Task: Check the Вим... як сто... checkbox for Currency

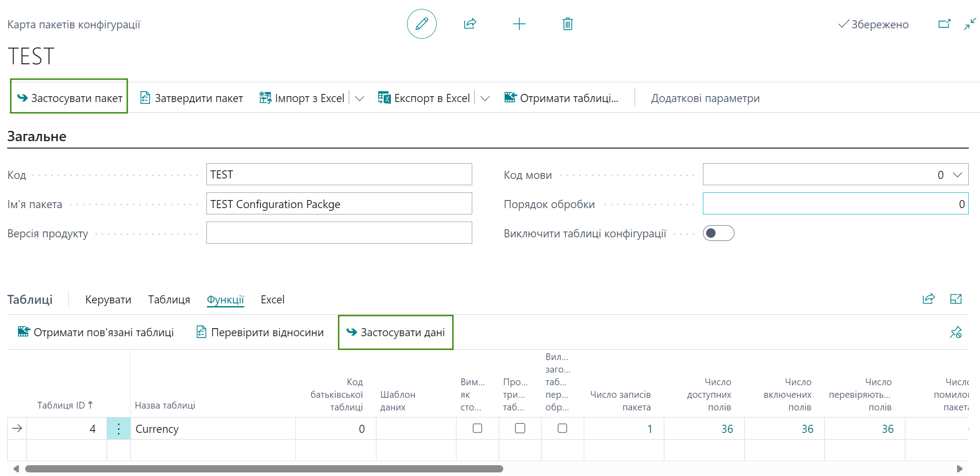Action: click(477, 428)
